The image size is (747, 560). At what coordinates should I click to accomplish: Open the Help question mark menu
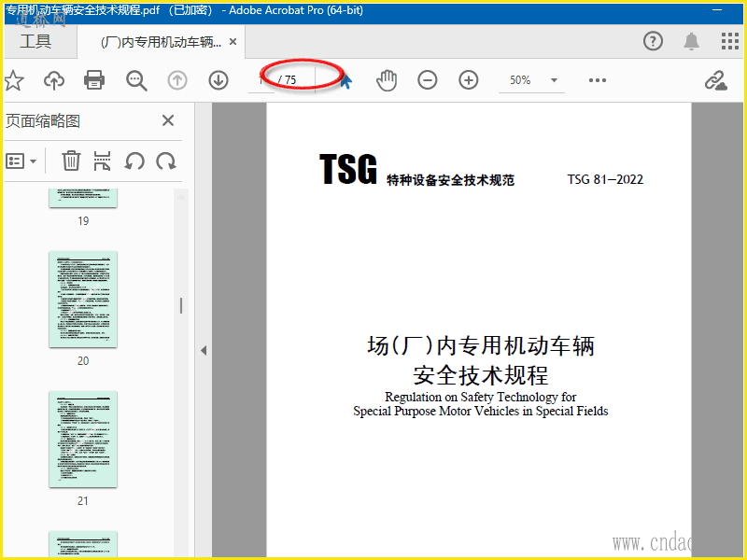653,41
